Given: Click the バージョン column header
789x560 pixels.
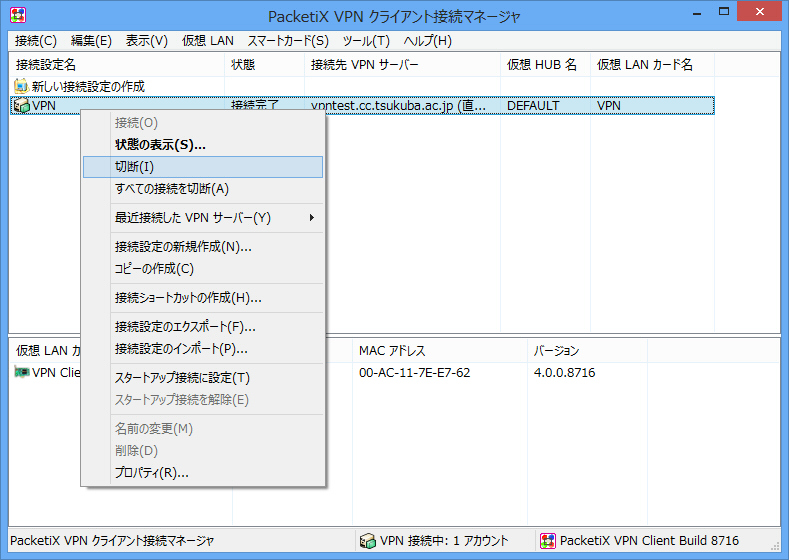Looking at the screenshot, I should (587, 351).
